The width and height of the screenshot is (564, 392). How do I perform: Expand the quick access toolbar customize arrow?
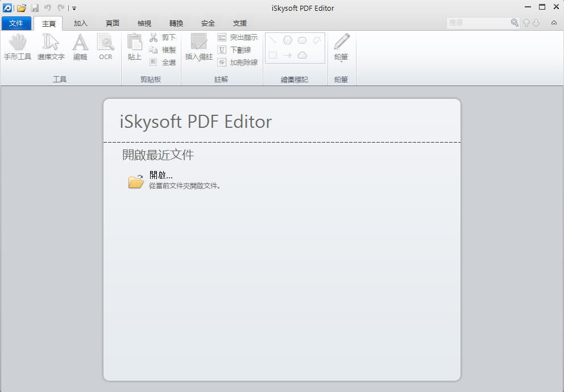coord(74,9)
